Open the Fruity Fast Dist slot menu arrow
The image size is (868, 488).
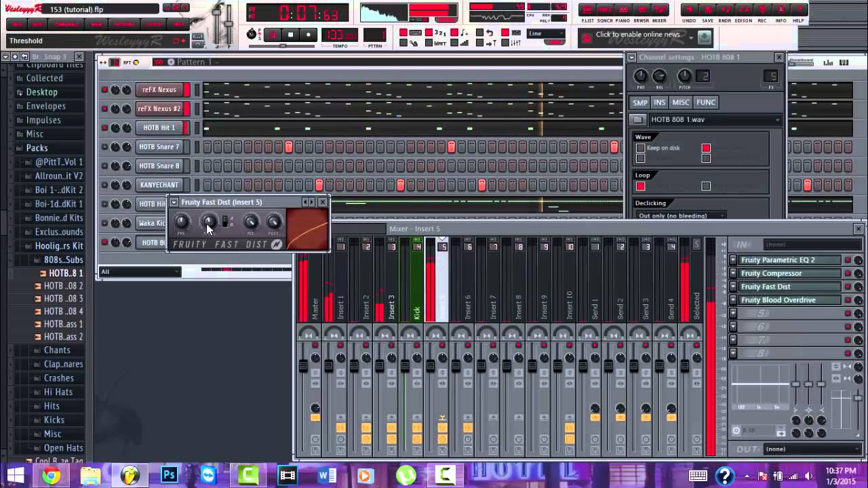tap(733, 287)
